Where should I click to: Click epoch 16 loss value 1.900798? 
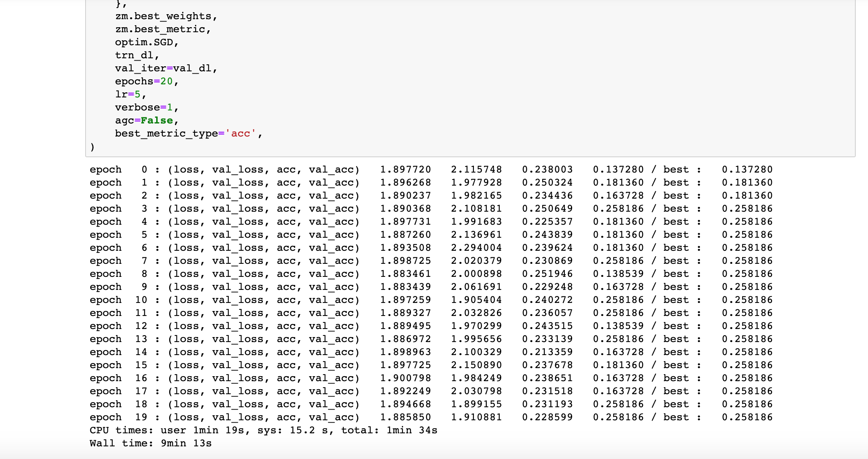[x=406, y=378]
